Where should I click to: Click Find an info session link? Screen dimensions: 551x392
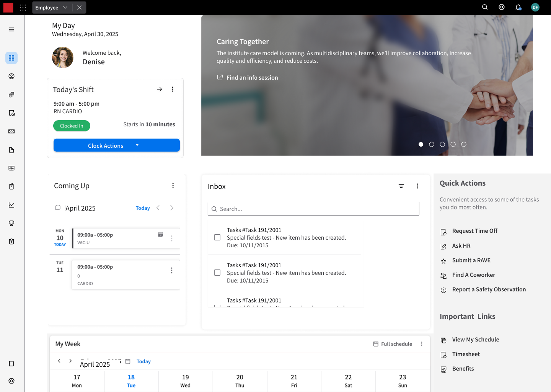tap(248, 78)
